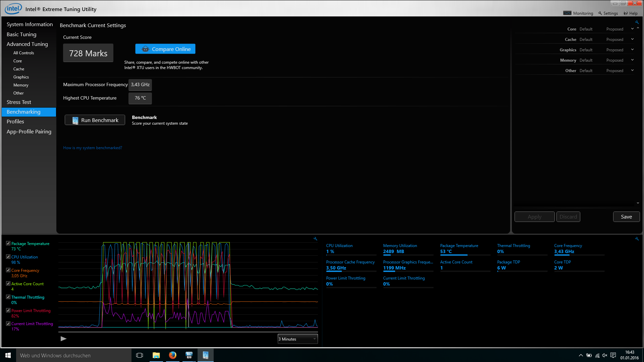Open Help with the question mark icon
The width and height of the screenshot is (644, 362).
point(626,13)
